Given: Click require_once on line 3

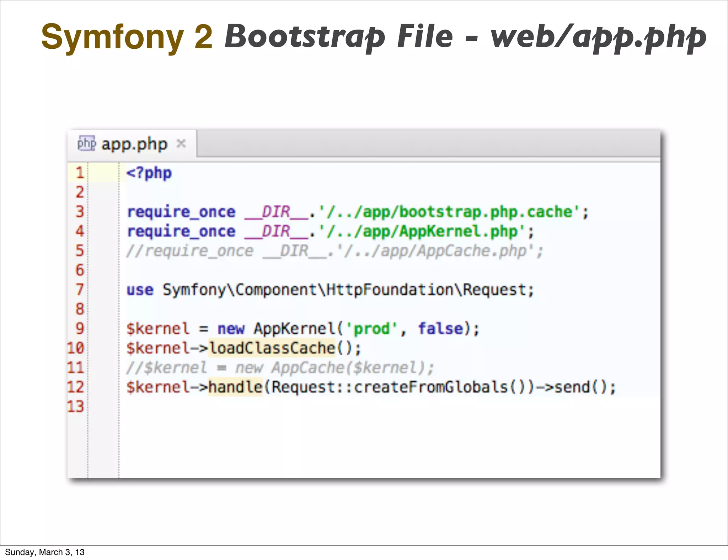Looking at the screenshot, I should (181, 212).
